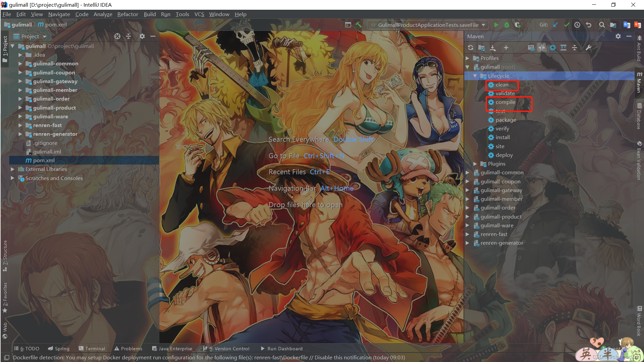Select install lifecycle goal
The height and width of the screenshot is (362, 644).
(x=502, y=137)
